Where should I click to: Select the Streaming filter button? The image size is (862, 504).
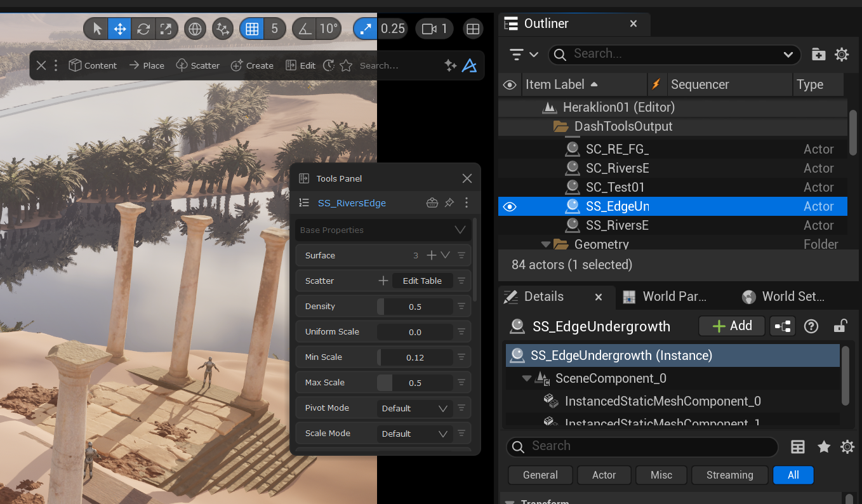point(729,475)
